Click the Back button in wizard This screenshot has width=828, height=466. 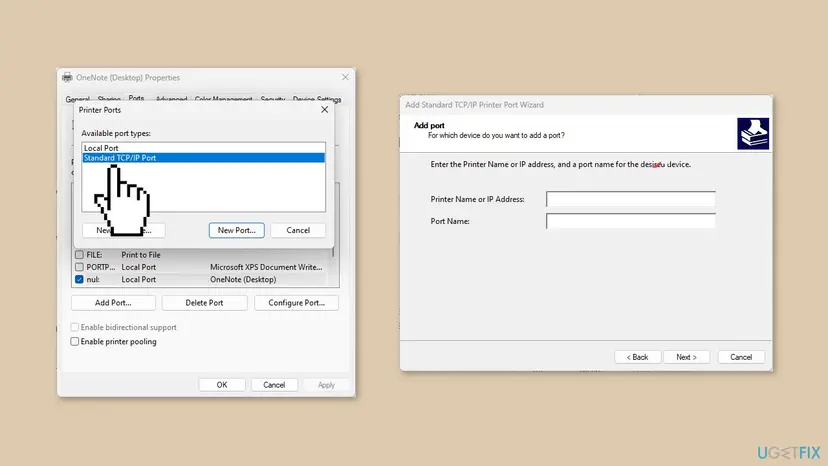tap(637, 357)
